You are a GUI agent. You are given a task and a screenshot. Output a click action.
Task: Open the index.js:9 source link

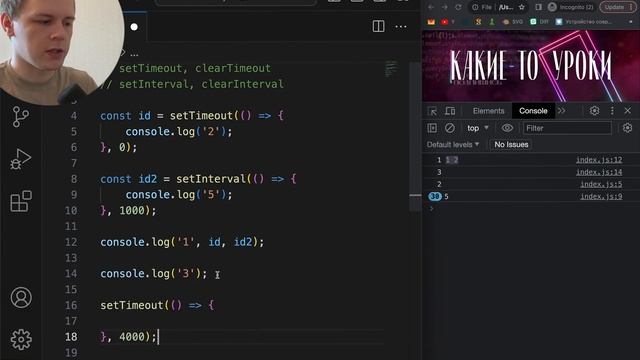pyautogui.click(x=601, y=197)
